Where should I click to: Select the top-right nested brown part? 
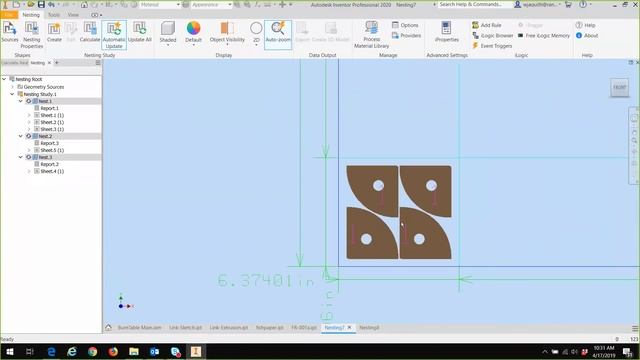[427, 190]
